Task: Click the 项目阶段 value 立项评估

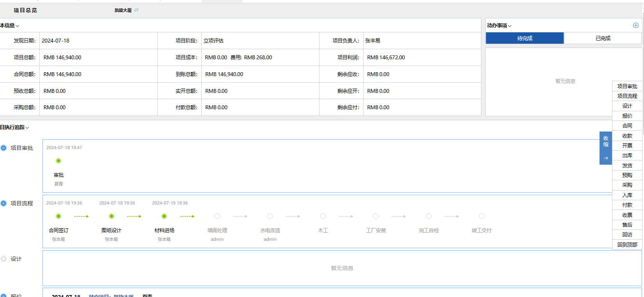Action: point(213,41)
